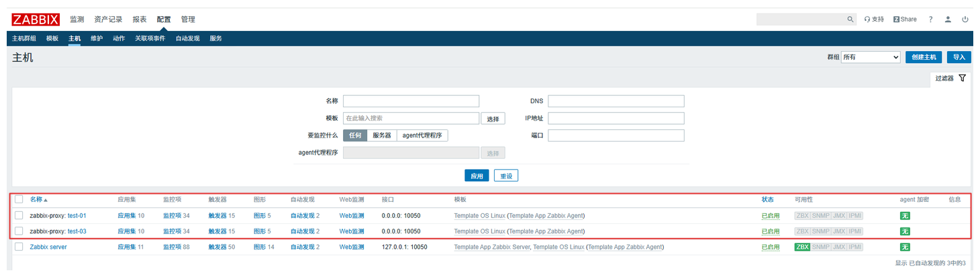
Task: Switch to 主机 submenu
Action: point(75,38)
